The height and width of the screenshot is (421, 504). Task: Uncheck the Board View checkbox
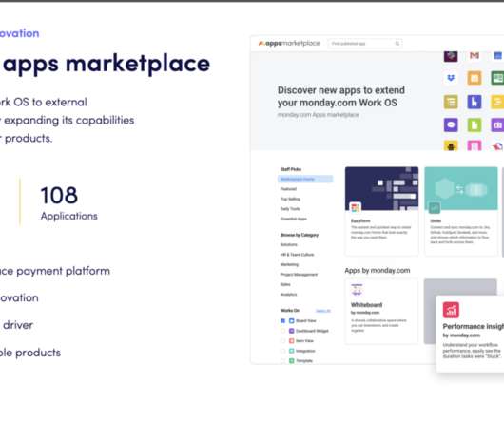[x=282, y=320]
